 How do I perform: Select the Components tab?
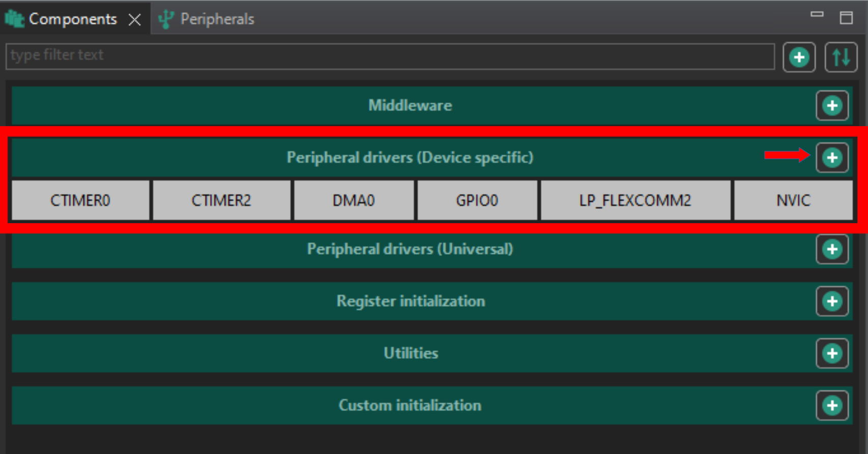point(72,19)
